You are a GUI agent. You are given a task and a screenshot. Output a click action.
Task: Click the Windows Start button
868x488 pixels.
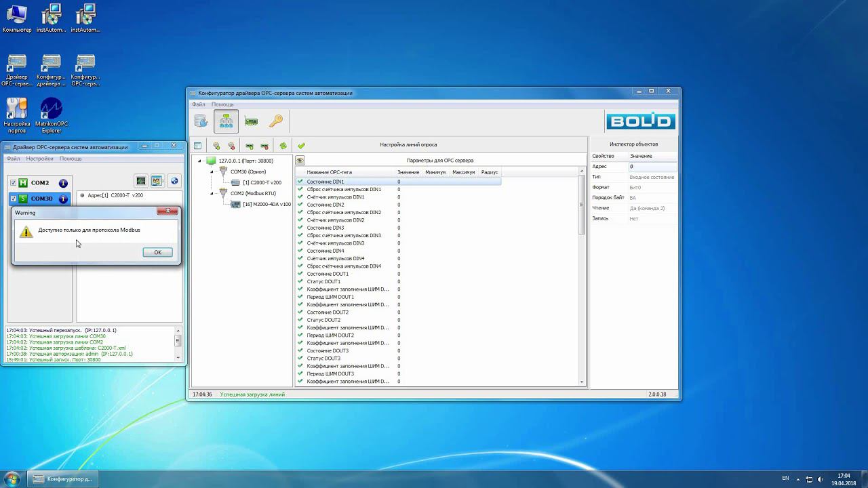[x=12, y=479]
